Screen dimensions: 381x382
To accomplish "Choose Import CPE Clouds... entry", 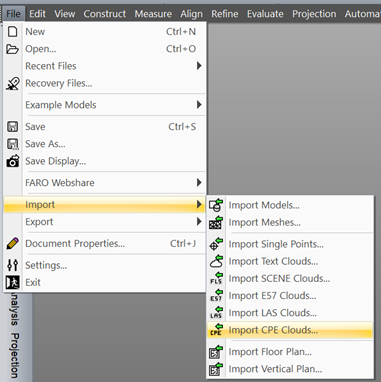I will (290, 330).
